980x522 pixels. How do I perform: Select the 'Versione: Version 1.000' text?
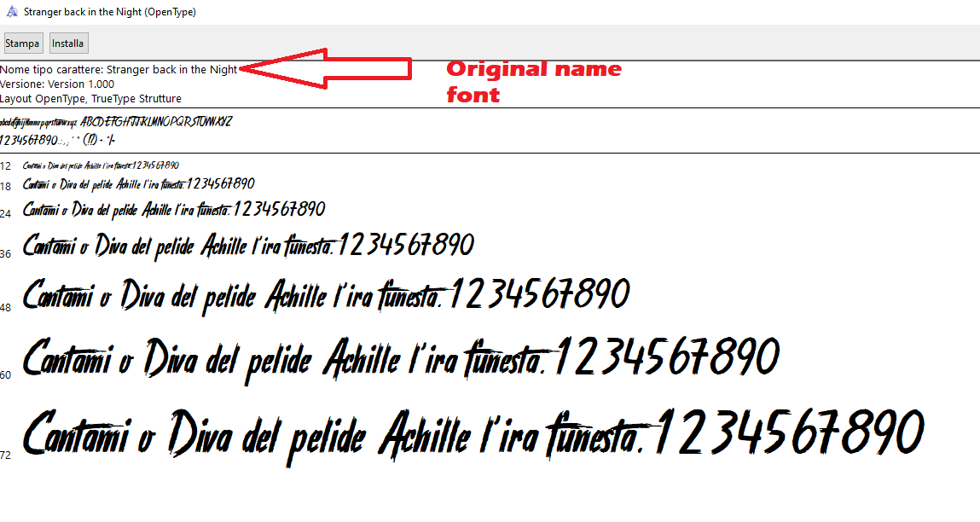[57, 84]
